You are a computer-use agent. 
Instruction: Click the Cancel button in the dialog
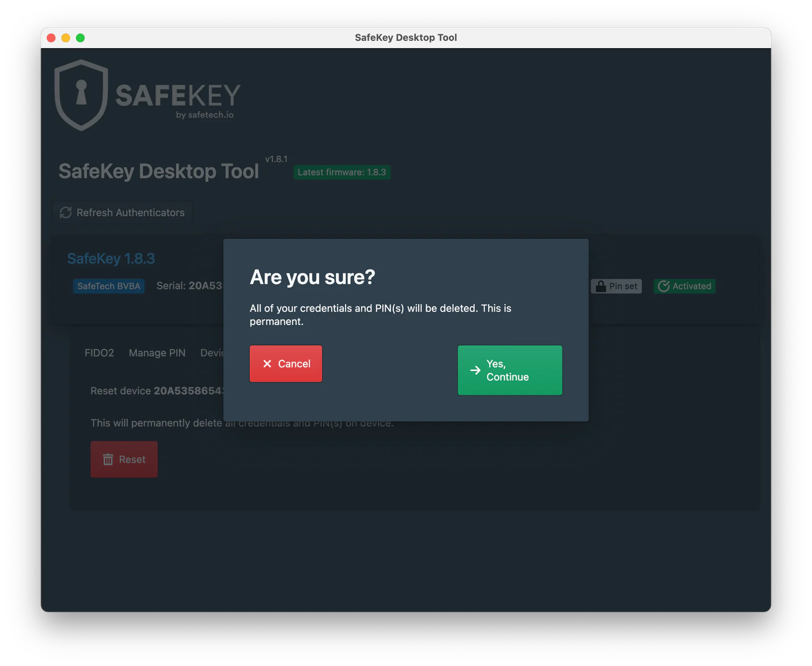click(x=286, y=363)
